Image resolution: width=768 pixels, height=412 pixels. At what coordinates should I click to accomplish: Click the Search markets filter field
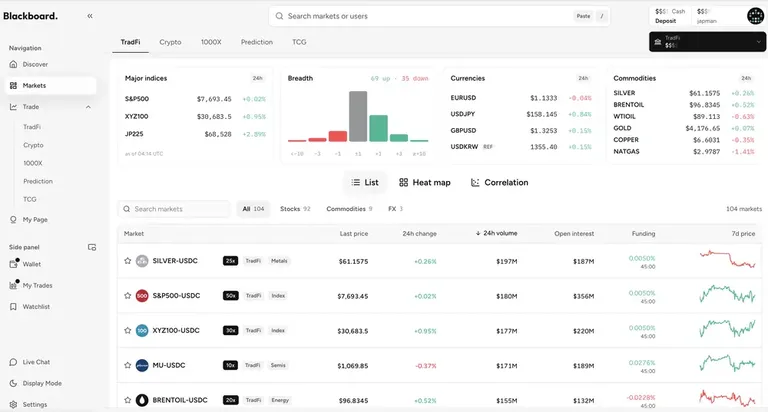click(174, 209)
